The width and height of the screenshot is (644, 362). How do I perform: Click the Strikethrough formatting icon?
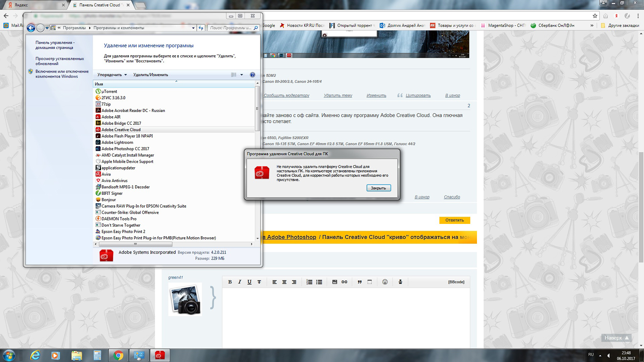point(259,282)
